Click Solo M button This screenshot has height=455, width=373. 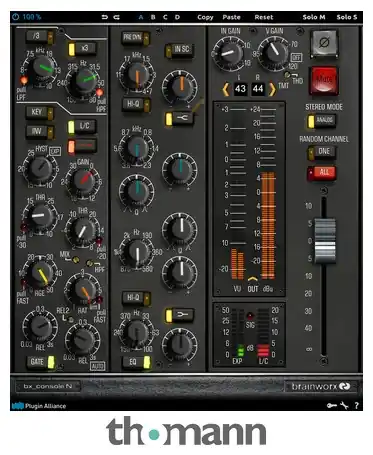coord(314,17)
